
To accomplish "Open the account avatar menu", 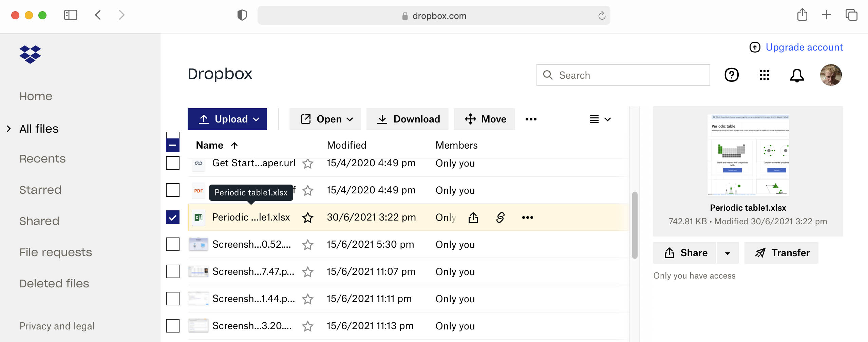I will click(831, 75).
